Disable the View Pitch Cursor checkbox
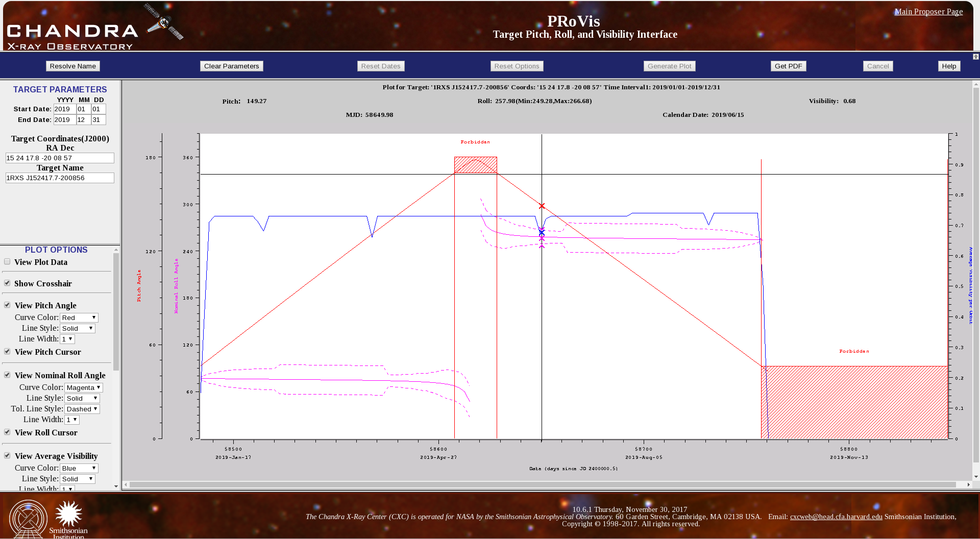Image resolution: width=980 pixels, height=539 pixels. point(7,352)
